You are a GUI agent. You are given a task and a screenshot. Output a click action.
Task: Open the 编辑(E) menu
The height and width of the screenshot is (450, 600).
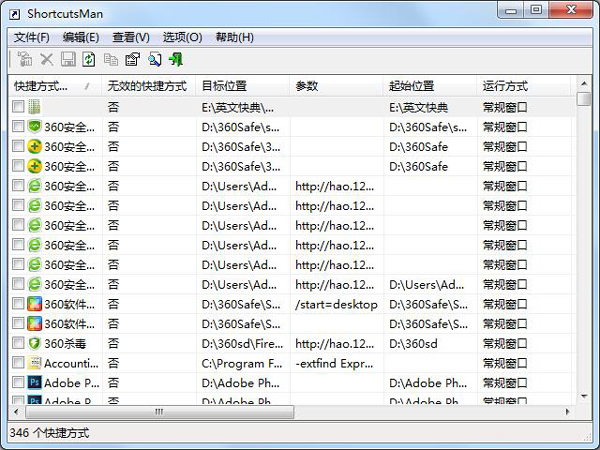coord(81,38)
